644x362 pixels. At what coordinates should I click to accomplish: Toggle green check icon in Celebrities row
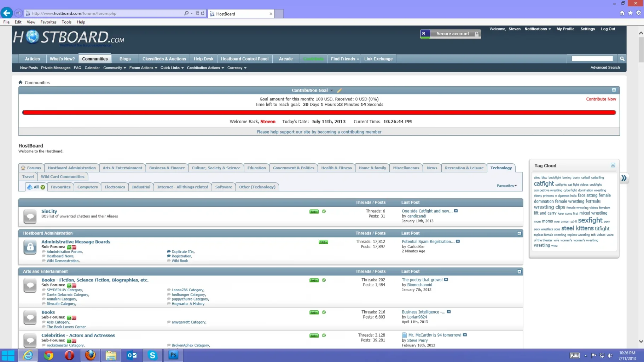tap(324, 335)
